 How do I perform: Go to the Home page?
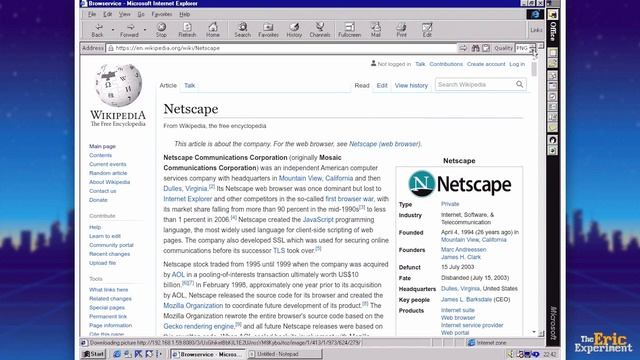pyautogui.click(x=213, y=30)
